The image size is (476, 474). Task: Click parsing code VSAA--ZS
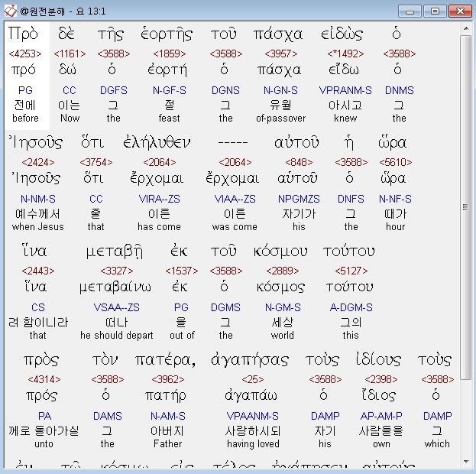tap(117, 307)
